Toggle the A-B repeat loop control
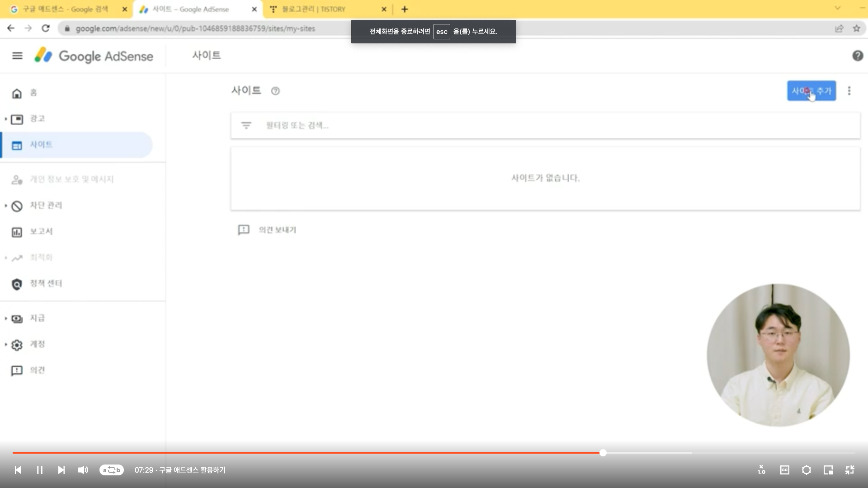868x488 pixels. tap(111, 470)
